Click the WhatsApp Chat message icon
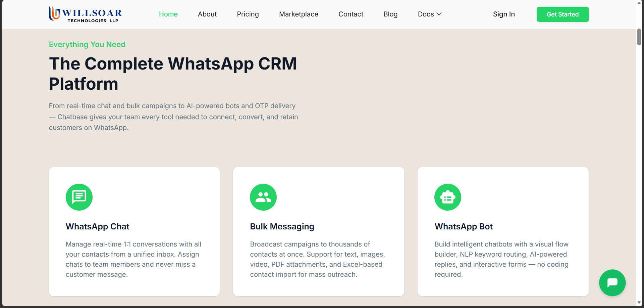 pyautogui.click(x=79, y=197)
